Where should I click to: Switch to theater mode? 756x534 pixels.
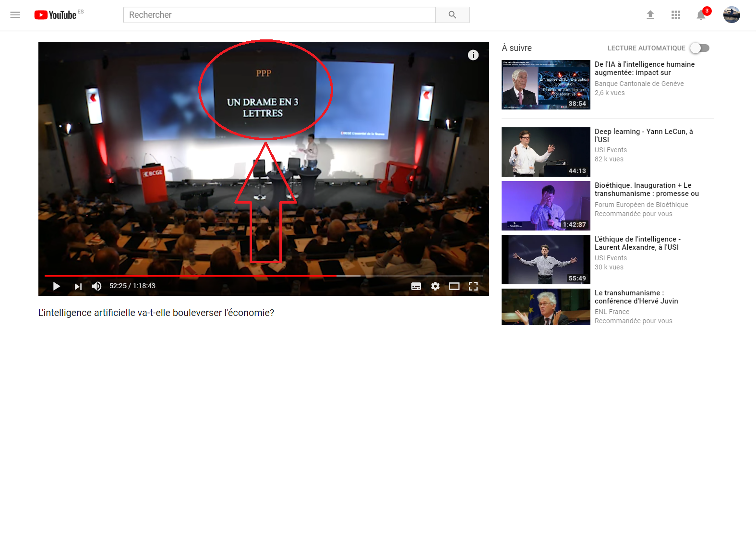pyautogui.click(x=454, y=286)
